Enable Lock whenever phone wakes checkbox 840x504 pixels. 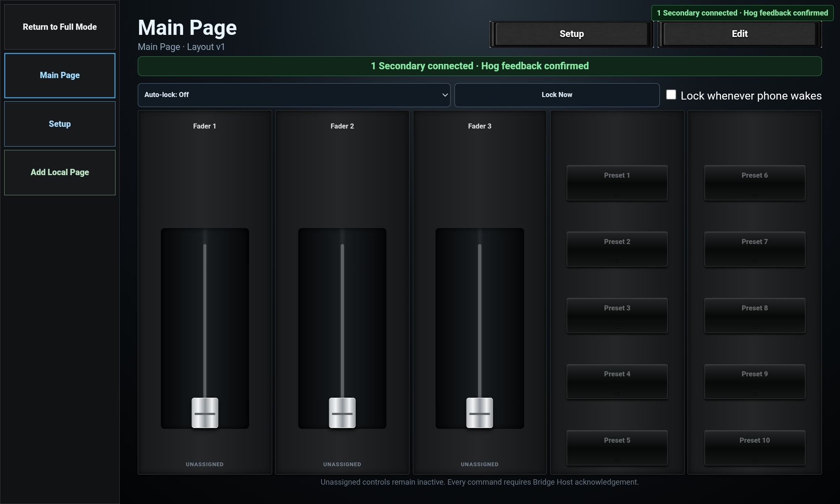pos(671,95)
